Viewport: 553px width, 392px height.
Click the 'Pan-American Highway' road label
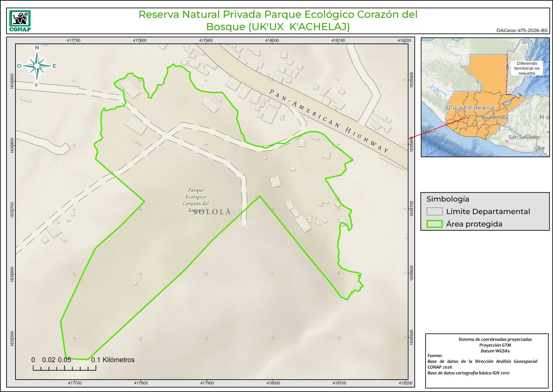(329, 121)
